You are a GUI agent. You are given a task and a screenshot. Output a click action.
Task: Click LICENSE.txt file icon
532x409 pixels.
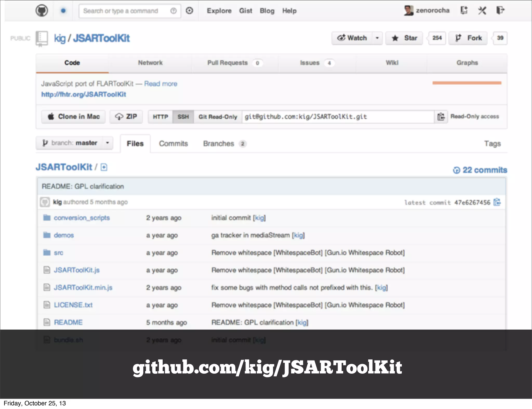click(x=47, y=305)
